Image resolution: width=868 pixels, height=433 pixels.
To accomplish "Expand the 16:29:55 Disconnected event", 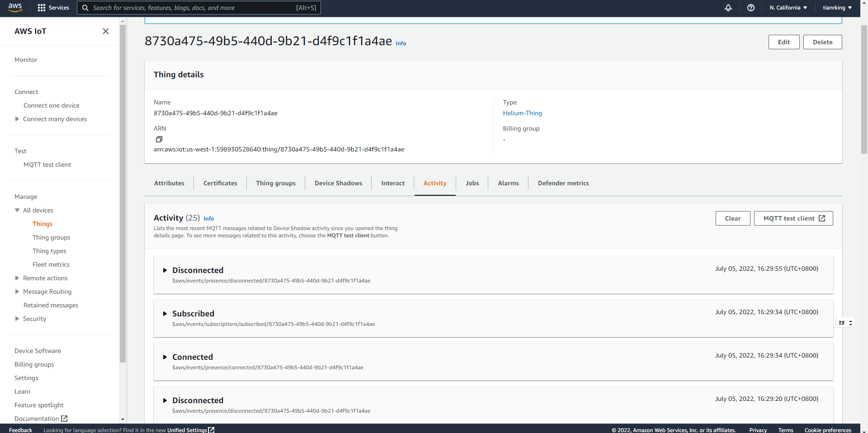I will (x=165, y=270).
